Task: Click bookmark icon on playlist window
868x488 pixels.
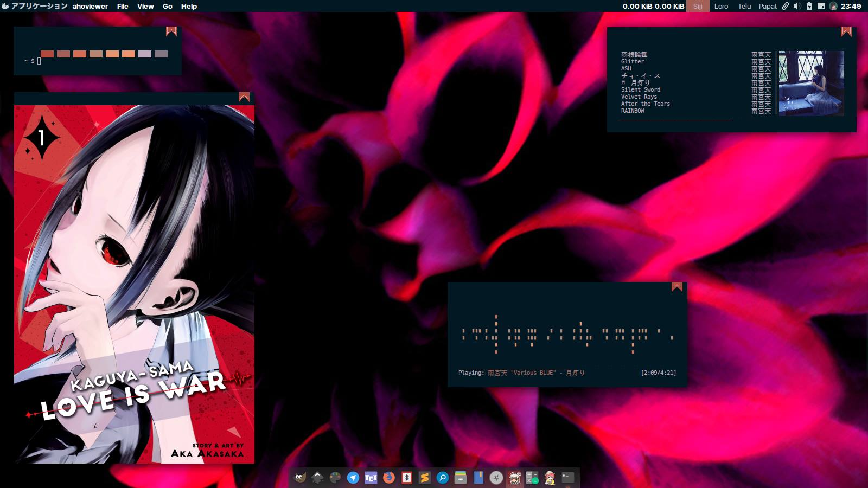Action: [x=846, y=31]
